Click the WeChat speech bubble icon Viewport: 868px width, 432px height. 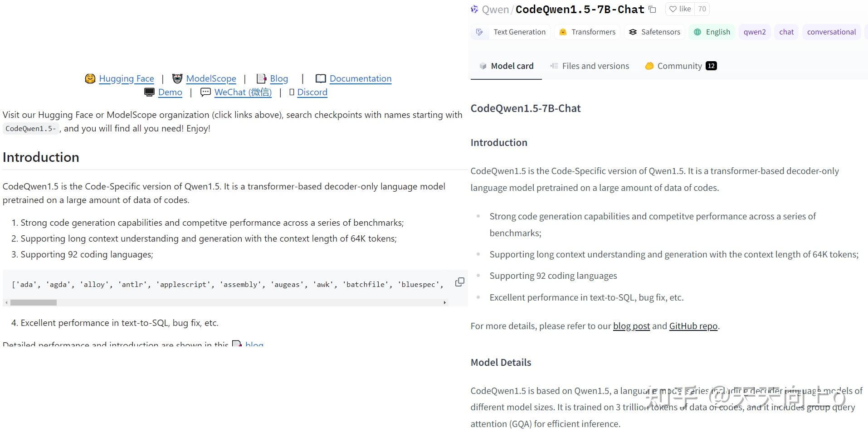point(205,92)
